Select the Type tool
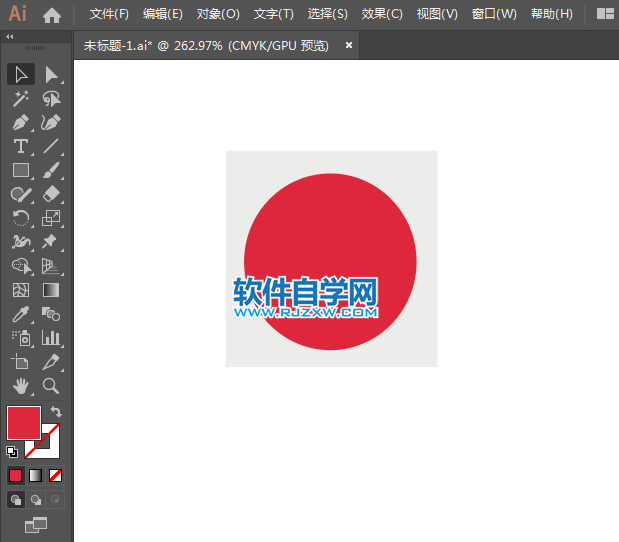Screen dimensions: 619x542 coord(20,147)
